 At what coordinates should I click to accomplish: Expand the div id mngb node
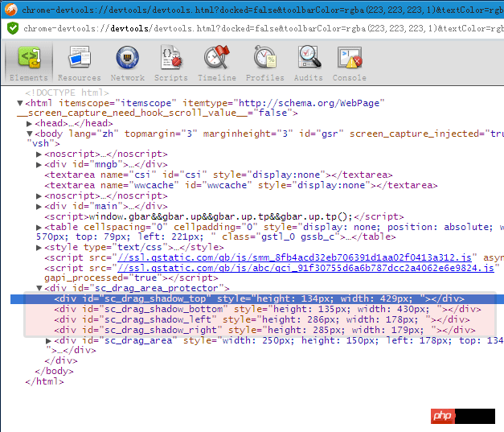(39, 165)
